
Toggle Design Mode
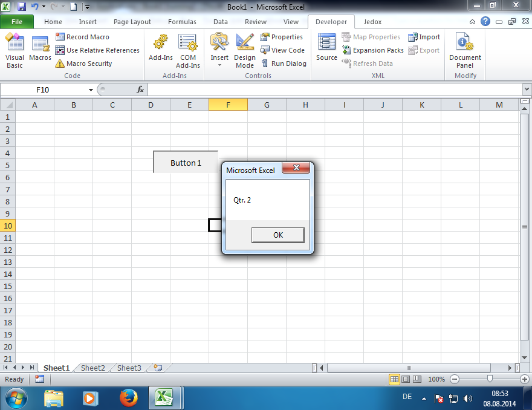click(245, 51)
